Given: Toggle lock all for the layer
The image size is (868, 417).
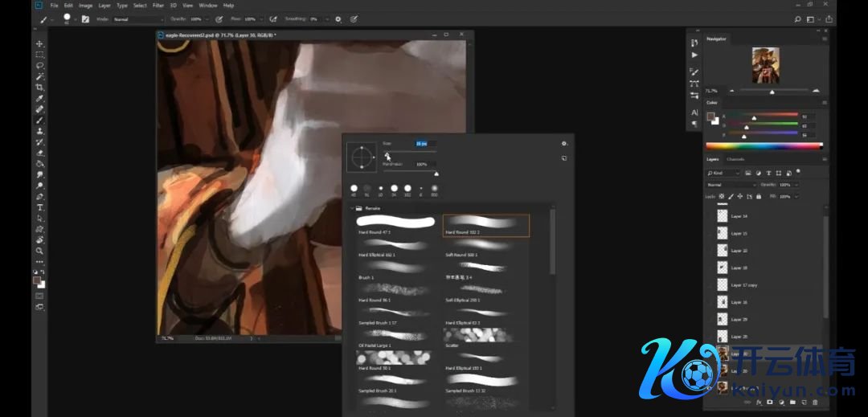Looking at the screenshot, I should coord(760,196).
